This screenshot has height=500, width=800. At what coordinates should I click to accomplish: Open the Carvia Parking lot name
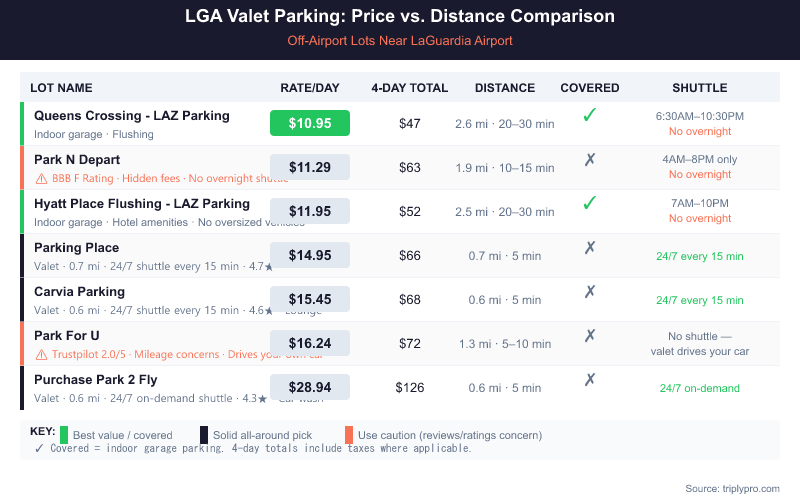(x=79, y=292)
